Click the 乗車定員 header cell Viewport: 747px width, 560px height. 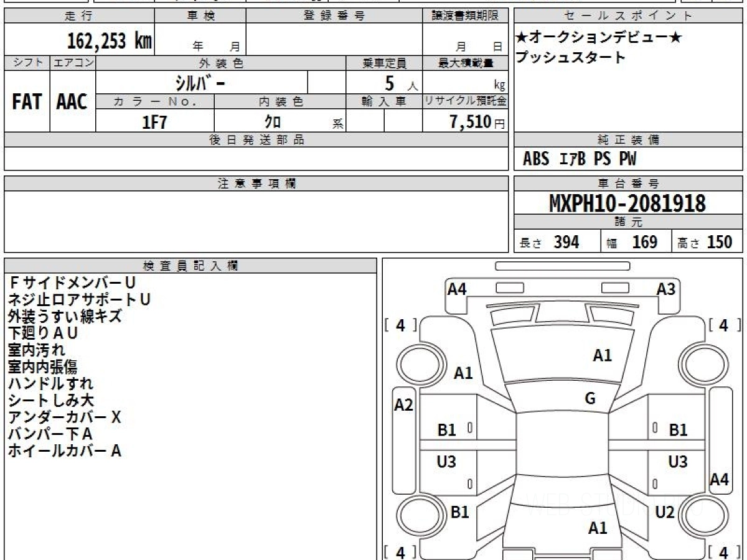tap(384, 63)
